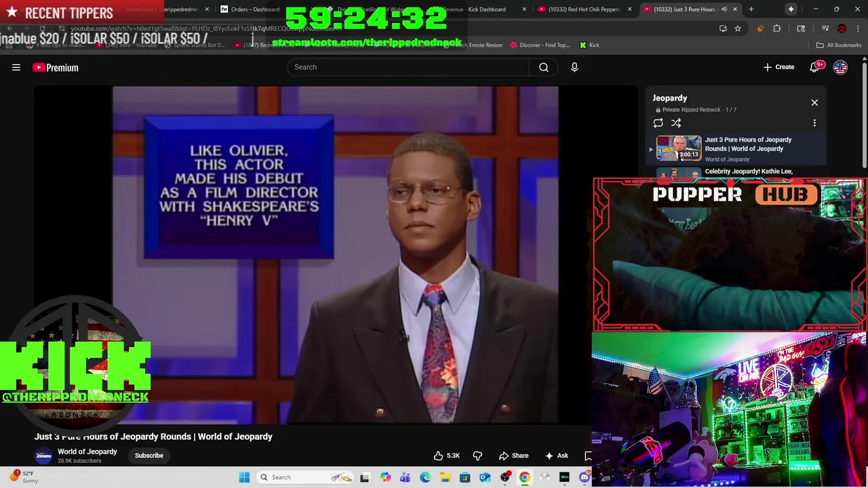Open Task View on taskbar
This screenshot has width=868, height=488.
pyautogui.click(x=365, y=477)
